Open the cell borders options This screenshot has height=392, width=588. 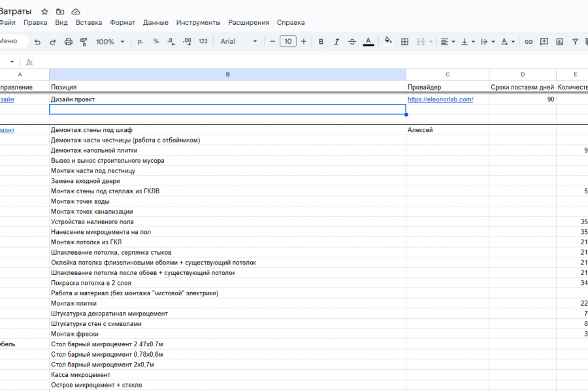point(404,42)
